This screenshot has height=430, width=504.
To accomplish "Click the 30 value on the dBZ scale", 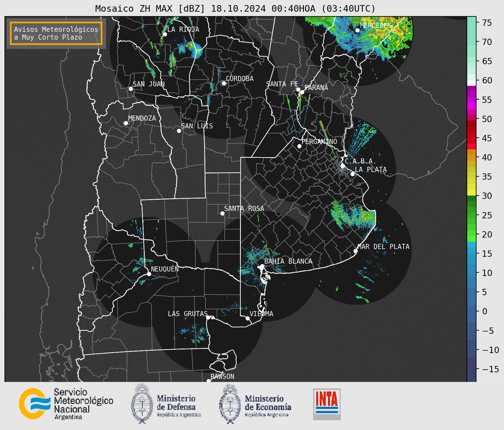I will [x=487, y=196].
